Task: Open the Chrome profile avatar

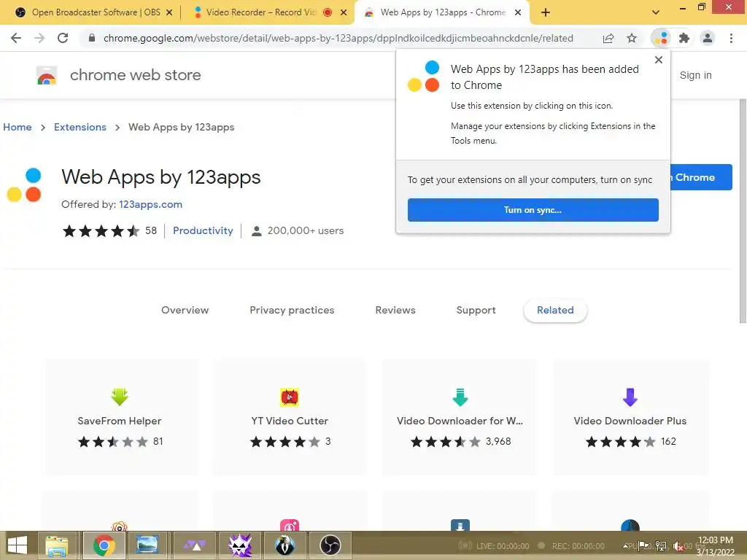Action: click(708, 38)
